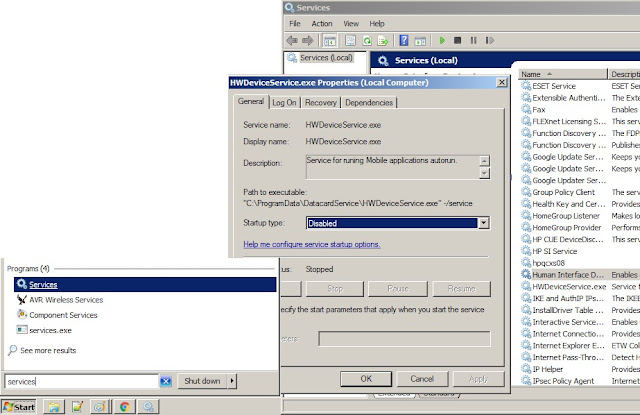This screenshot has height=415, width=640.
Task: Select hpqcxs08 service row
Action: (x=549, y=263)
